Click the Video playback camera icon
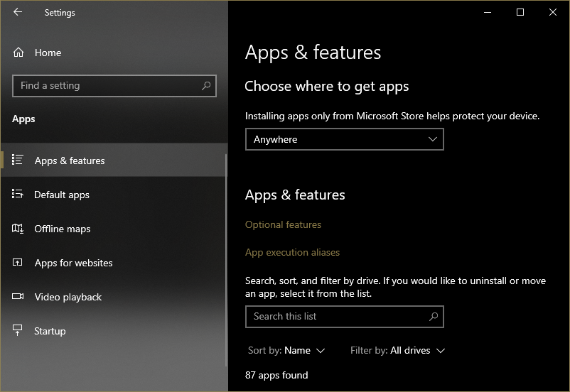The width and height of the screenshot is (570, 392). pyautogui.click(x=18, y=296)
